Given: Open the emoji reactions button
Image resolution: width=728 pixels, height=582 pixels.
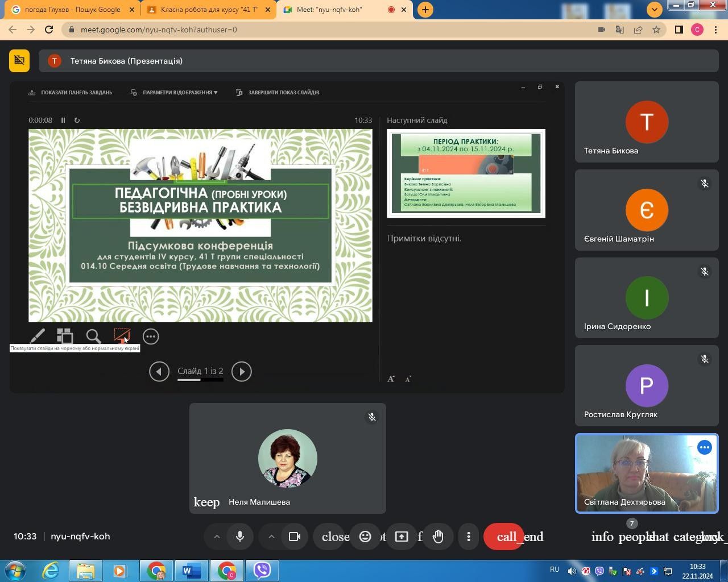Looking at the screenshot, I should tap(365, 537).
